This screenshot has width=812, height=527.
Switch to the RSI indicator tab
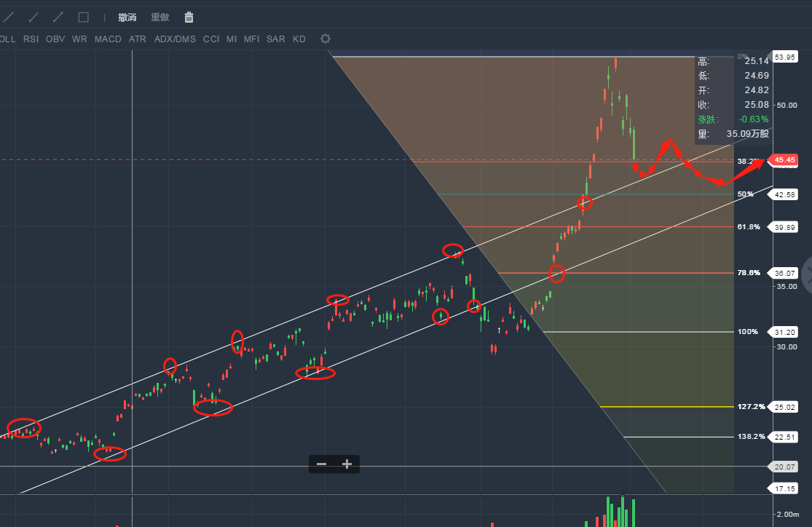click(31, 39)
